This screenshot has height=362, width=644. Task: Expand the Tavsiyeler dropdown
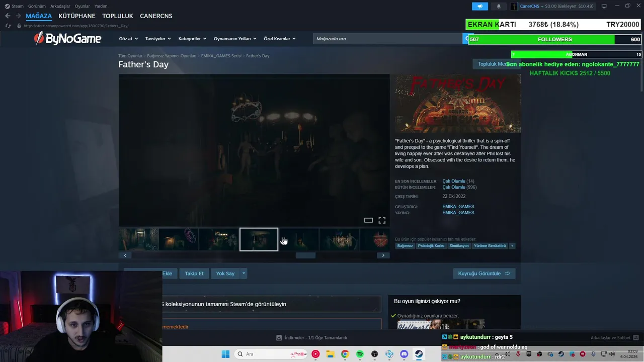point(158,39)
